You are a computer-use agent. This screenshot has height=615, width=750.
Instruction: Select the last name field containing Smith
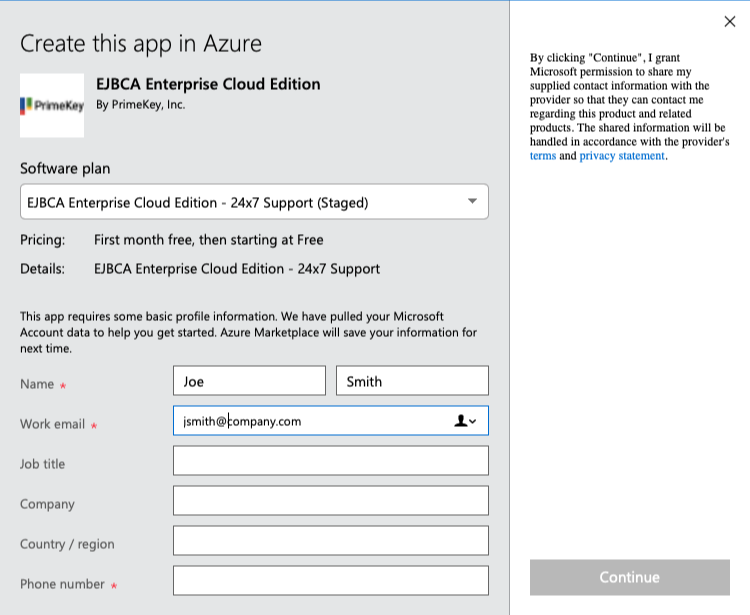click(x=412, y=381)
